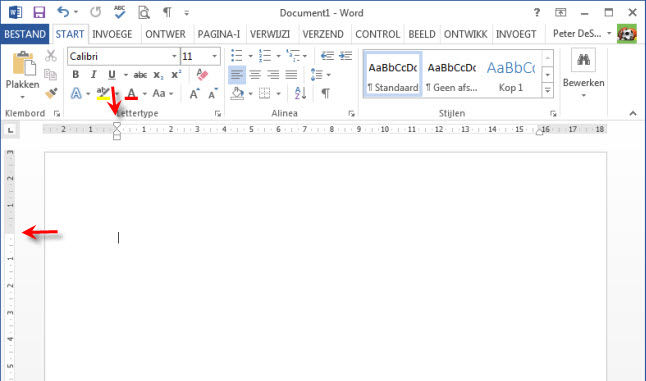Save the document with floppy icon
This screenshot has width=646, height=381.
click(x=39, y=12)
